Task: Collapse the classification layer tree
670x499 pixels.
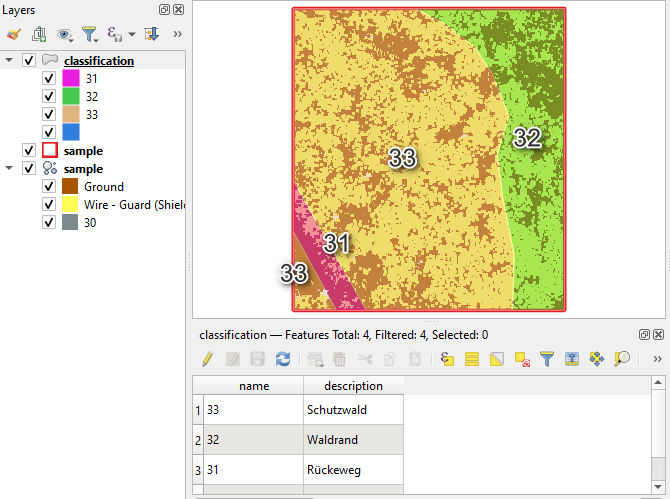Action: point(10,61)
